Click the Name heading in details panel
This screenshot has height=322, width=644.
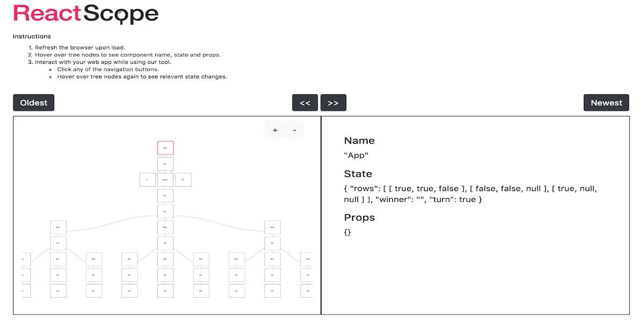point(359,141)
